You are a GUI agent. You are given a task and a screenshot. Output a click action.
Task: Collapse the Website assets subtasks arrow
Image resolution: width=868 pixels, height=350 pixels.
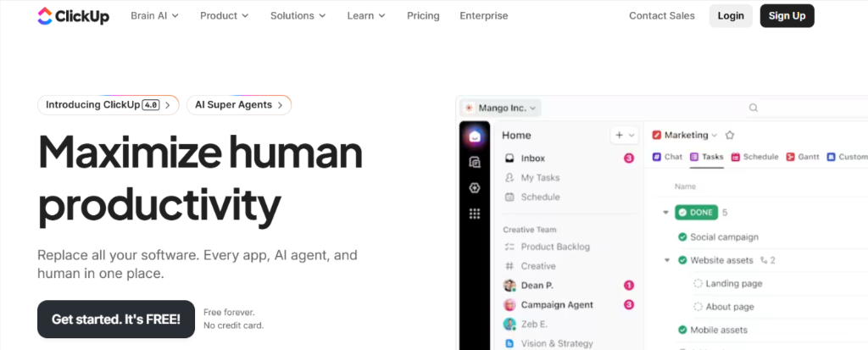tap(667, 260)
